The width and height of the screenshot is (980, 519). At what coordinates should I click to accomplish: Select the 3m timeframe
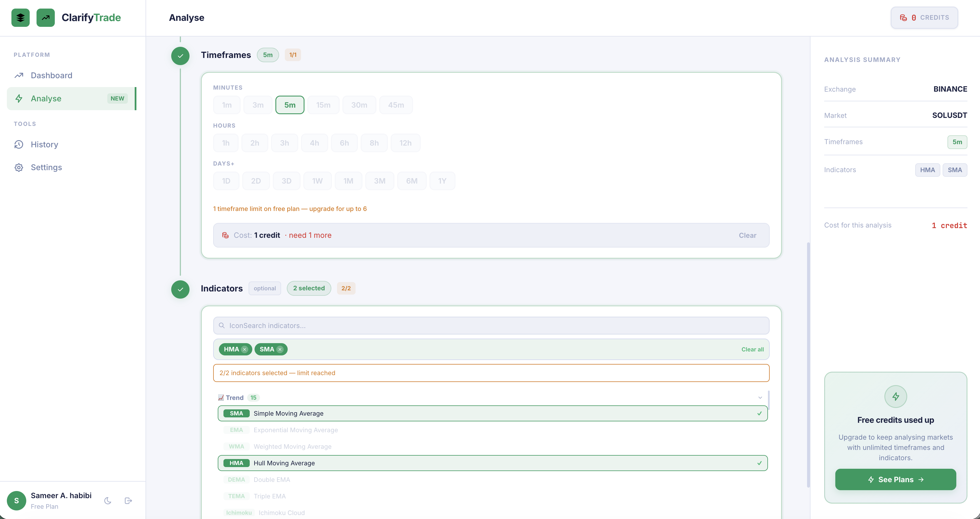258,105
